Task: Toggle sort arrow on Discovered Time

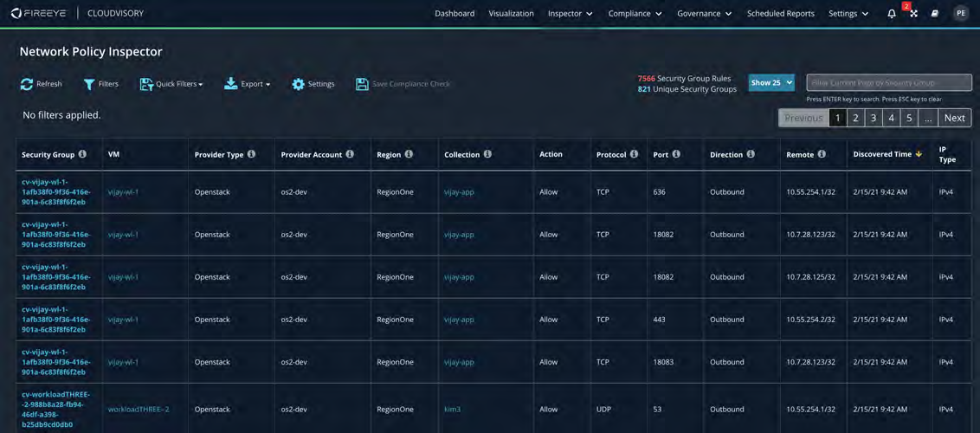Action: click(x=919, y=154)
